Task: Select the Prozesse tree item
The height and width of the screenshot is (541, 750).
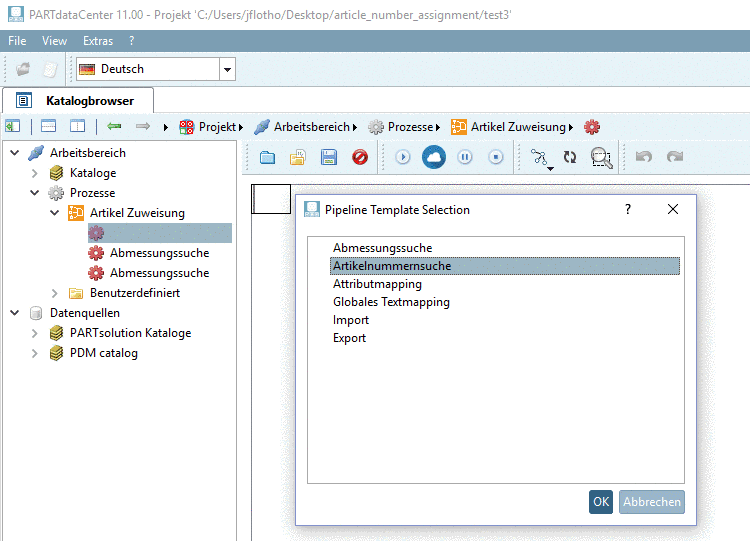Action: pyautogui.click(x=92, y=193)
